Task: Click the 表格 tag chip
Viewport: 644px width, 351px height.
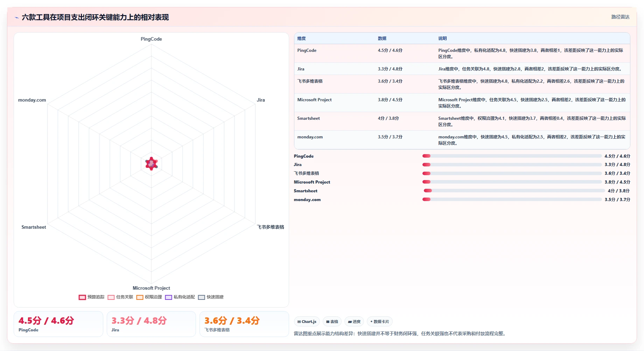Action: [x=332, y=322]
